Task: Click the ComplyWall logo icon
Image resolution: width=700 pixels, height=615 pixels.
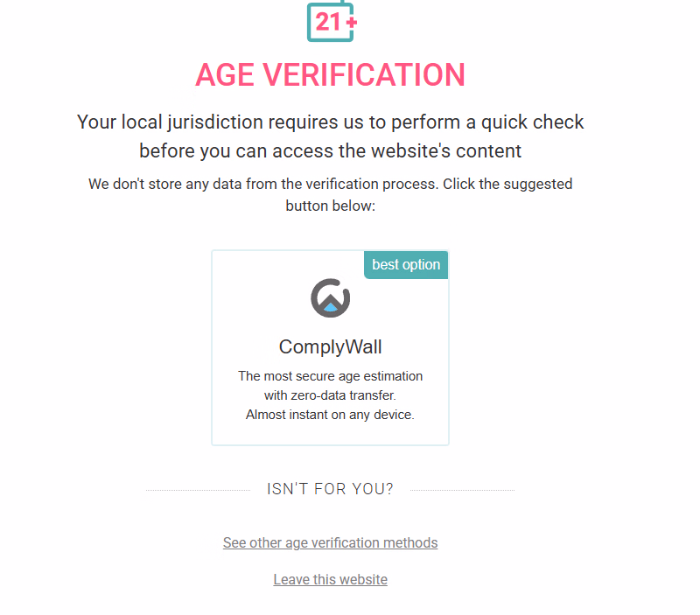Action: click(331, 298)
